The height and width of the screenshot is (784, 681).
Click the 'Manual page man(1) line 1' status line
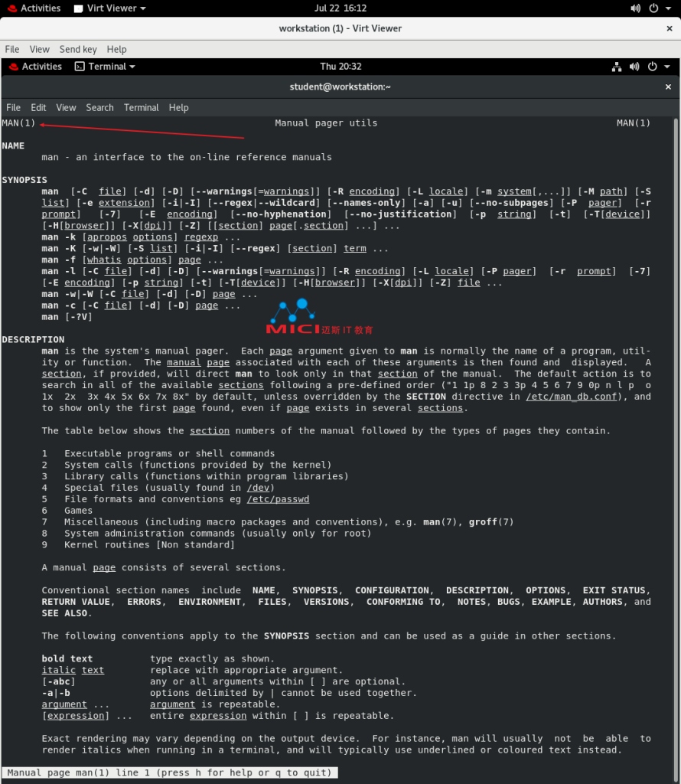coord(169,773)
